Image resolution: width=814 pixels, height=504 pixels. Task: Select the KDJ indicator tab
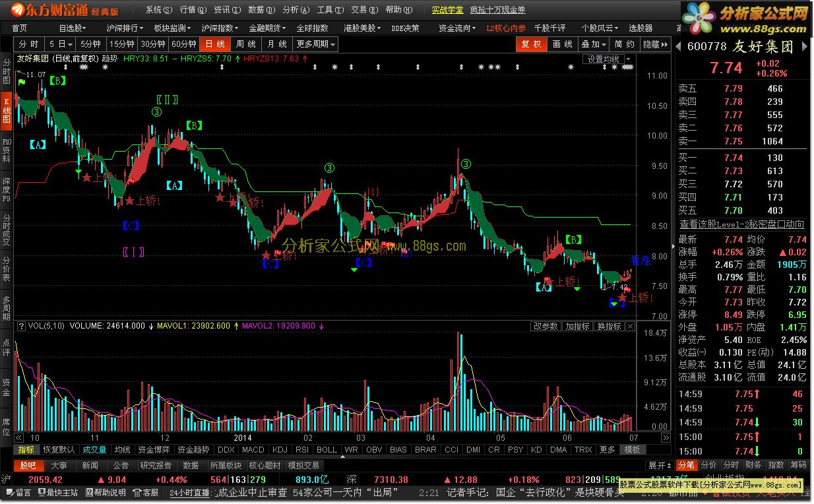click(280, 450)
